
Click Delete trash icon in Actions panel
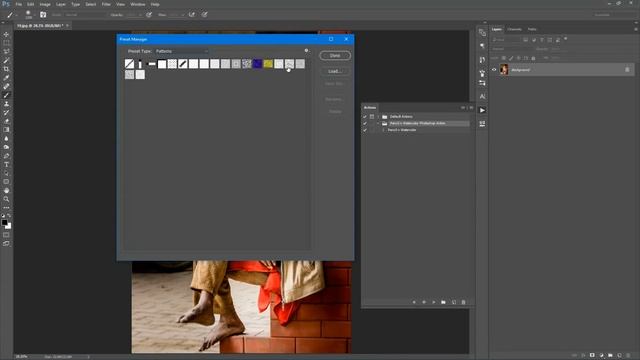(x=463, y=302)
